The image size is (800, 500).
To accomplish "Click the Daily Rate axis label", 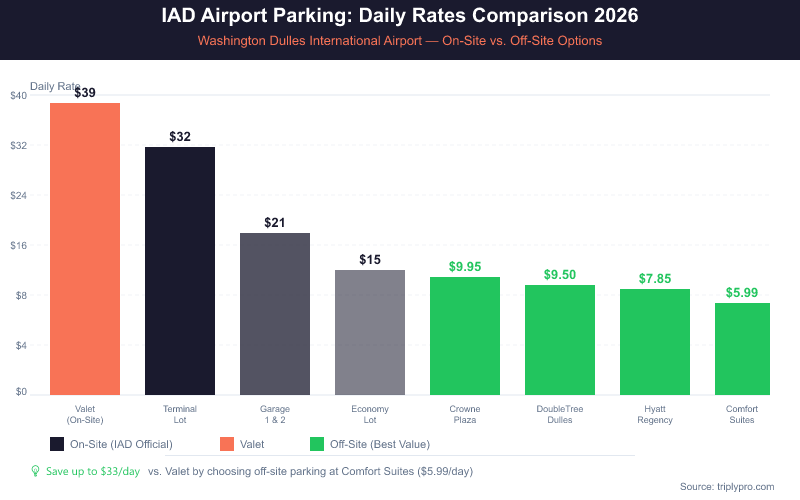I will click(x=54, y=86).
